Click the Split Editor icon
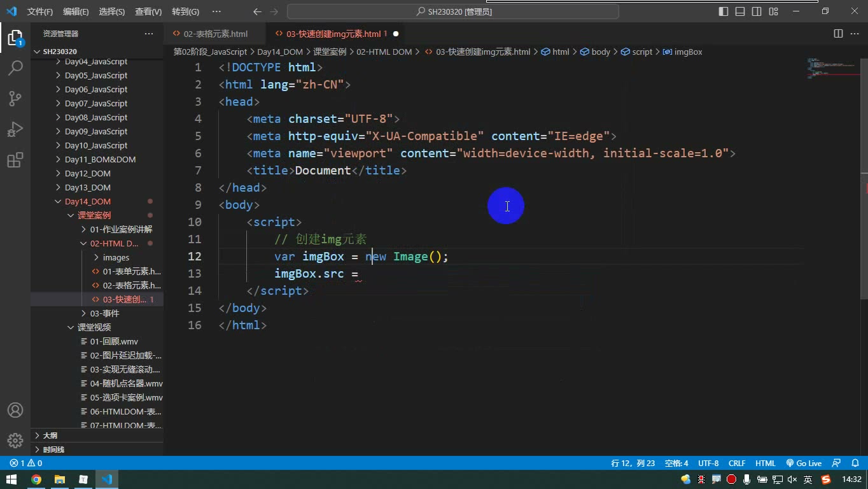The image size is (868, 489). pyautogui.click(x=838, y=34)
